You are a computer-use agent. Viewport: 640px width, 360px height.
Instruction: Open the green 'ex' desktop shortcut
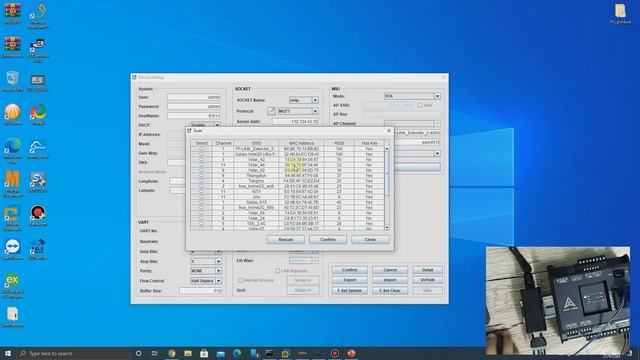coord(12,280)
